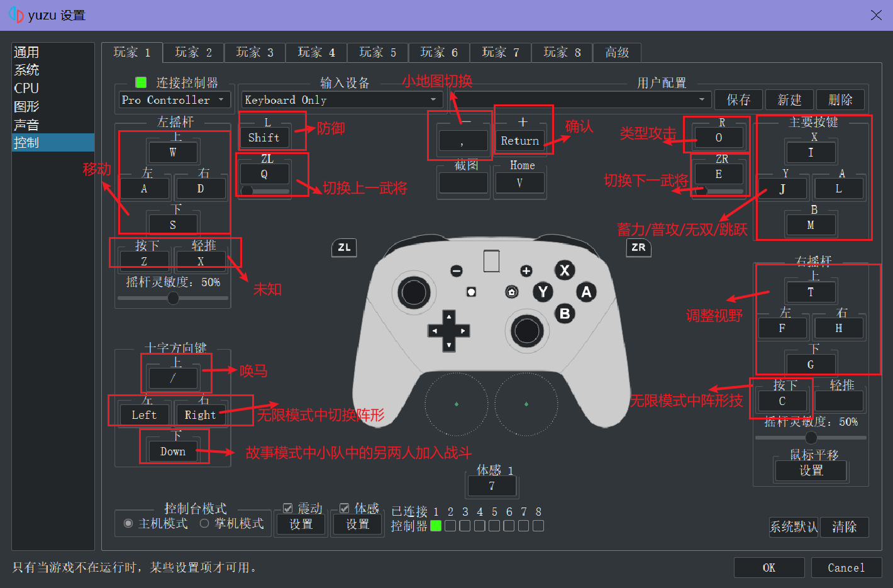Click the Y button on the controller image
Viewport: 893px width, 588px height.
[543, 292]
